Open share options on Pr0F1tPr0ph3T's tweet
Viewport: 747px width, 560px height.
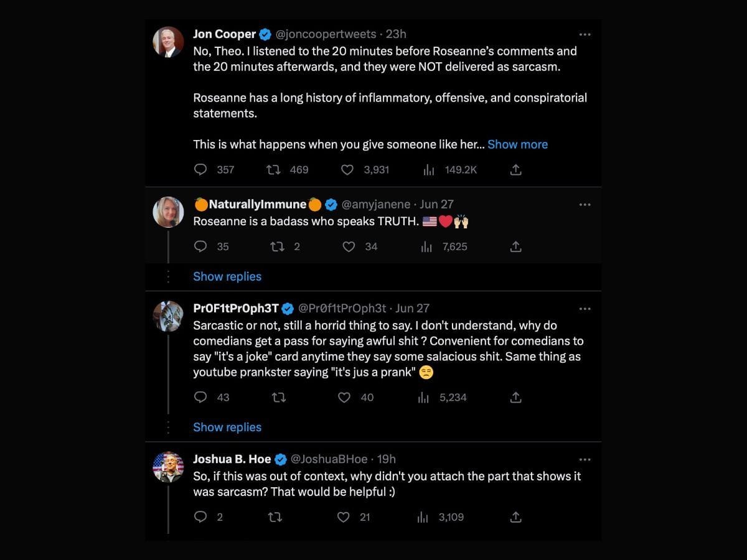[x=515, y=397]
